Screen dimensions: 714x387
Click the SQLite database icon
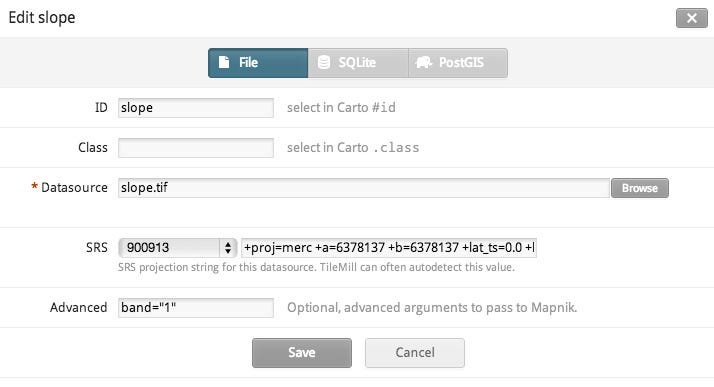[x=323, y=62]
